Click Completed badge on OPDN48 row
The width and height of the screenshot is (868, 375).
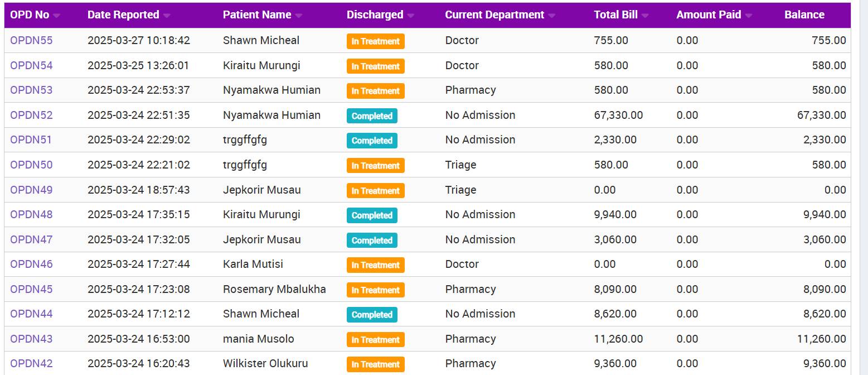click(x=372, y=215)
